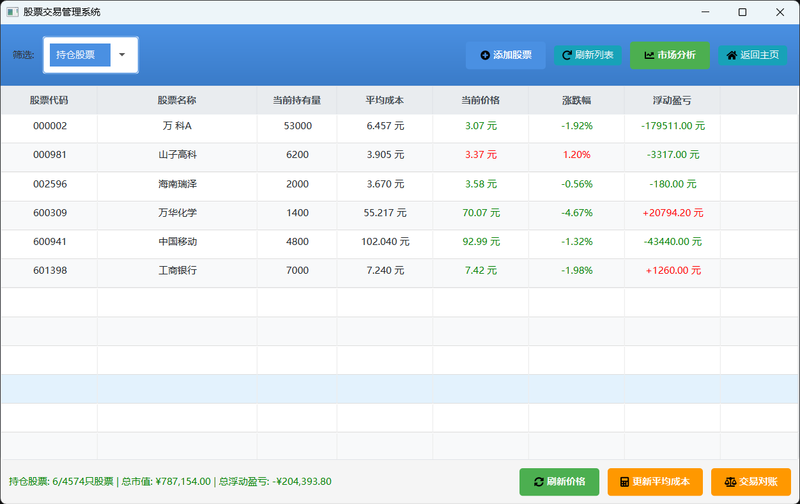Image resolution: width=800 pixels, height=504 pixels.
Task: Click stock name 山子高科
Action: point(177,155)
